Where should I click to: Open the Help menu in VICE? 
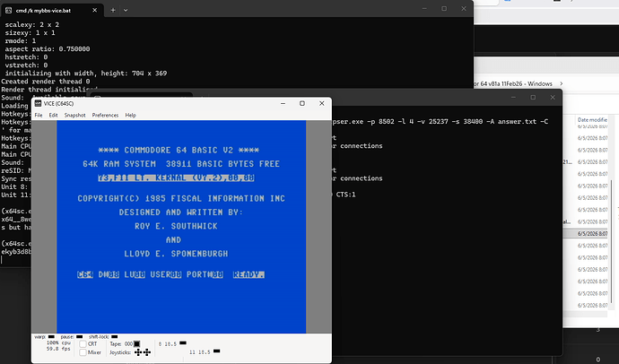(131, 115)
